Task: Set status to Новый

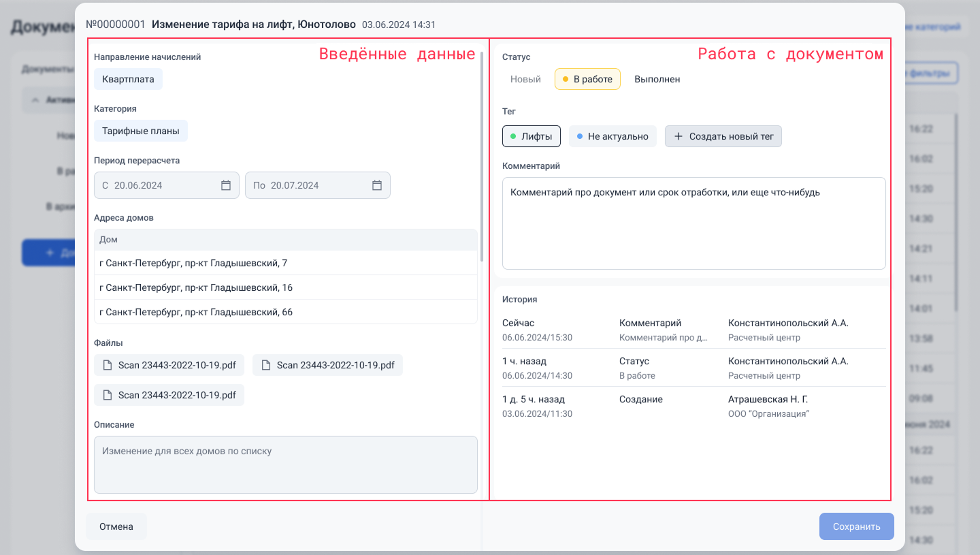Action: pos(525,79)
